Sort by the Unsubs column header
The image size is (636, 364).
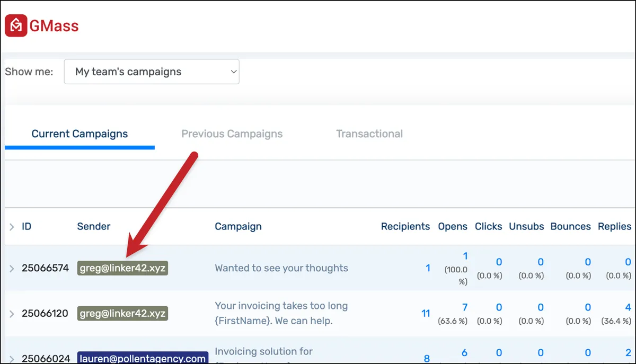pos(526,226)
